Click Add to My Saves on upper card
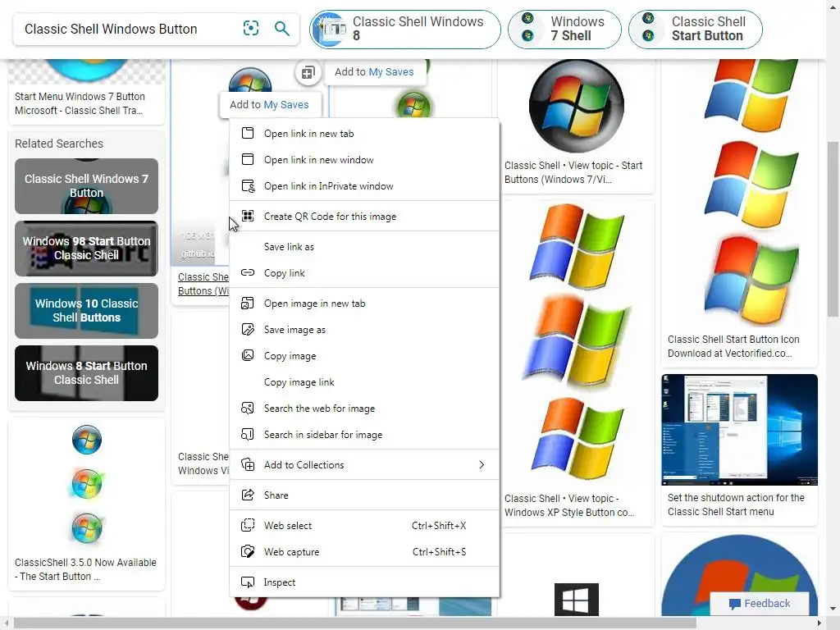 [x=374, y=72]
